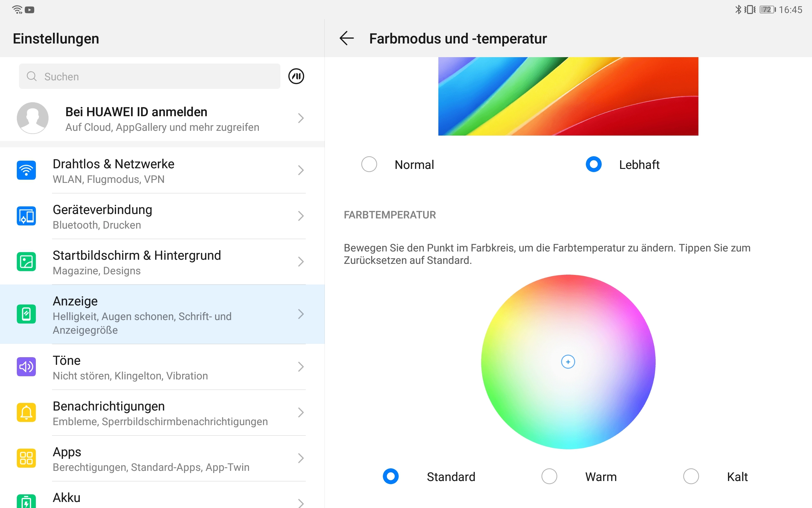The image size is (812, 508).
Task: Open Akku row chevron
Action: pos(301,503)
